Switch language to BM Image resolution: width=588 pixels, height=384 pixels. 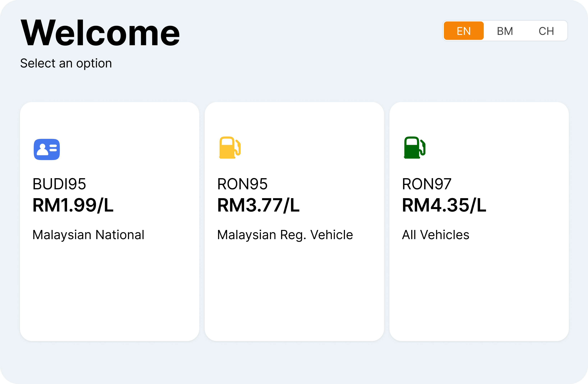505,31
